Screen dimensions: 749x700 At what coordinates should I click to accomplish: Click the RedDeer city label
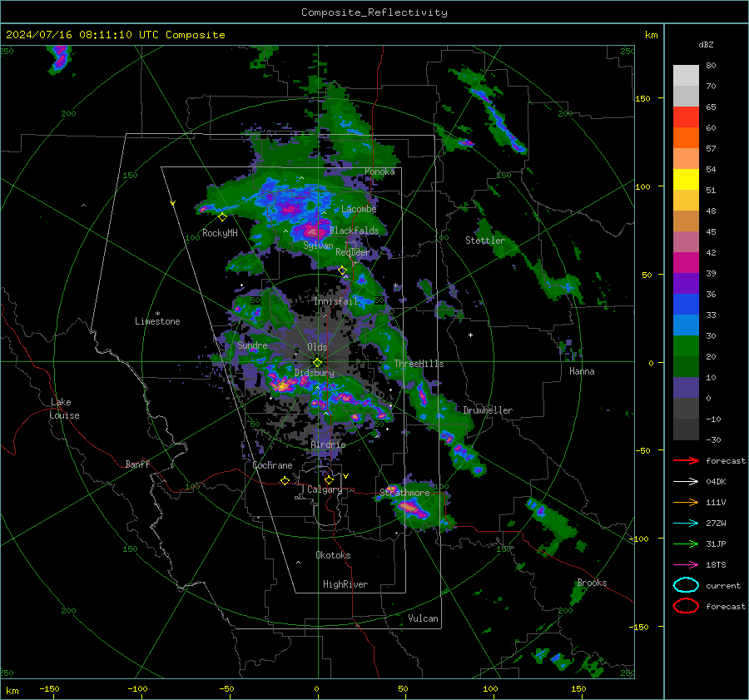[353, 252]
